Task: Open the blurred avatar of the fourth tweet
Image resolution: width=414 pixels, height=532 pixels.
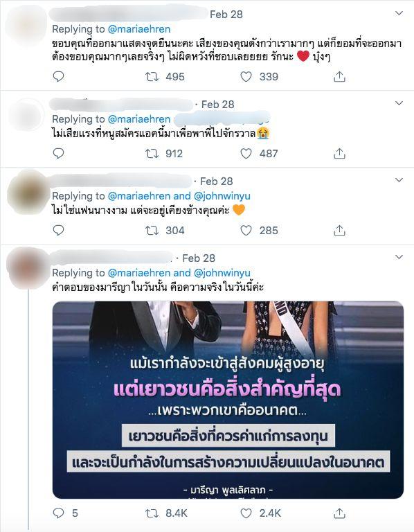Action: click(28, 268)
